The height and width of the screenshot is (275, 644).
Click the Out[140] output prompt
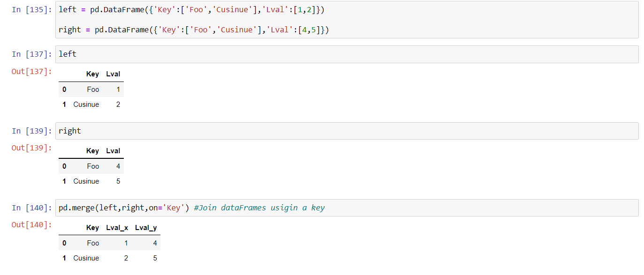[x=31, y=225]
